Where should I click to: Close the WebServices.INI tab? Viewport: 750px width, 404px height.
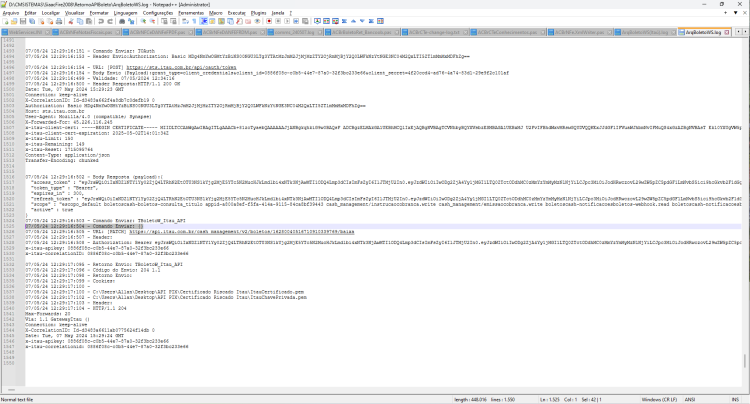pyautogui.click(x=47, y=33)
